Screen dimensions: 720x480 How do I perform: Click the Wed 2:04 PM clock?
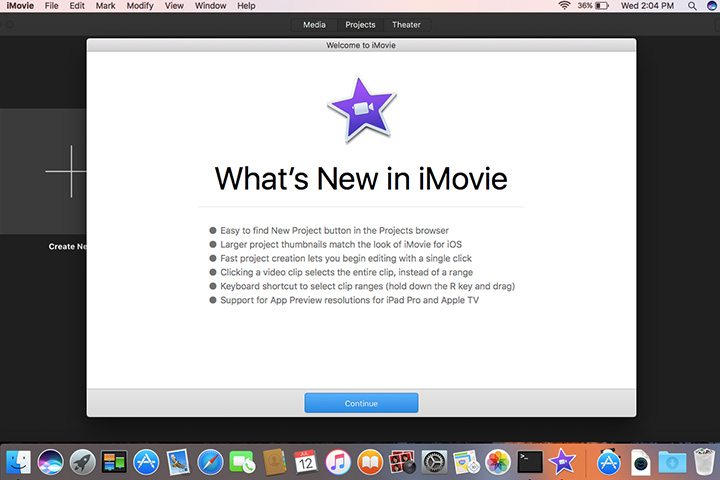click(x=647, y=6)
